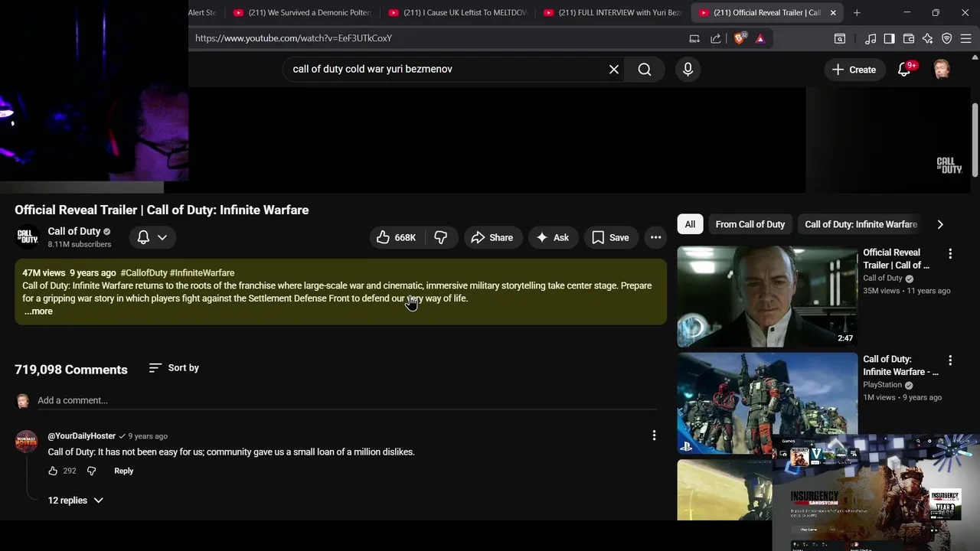This screenshot has height=551, width=980.
Task: Open YouTube notifications bell with 9+ badge
Action: coord(904,70)
